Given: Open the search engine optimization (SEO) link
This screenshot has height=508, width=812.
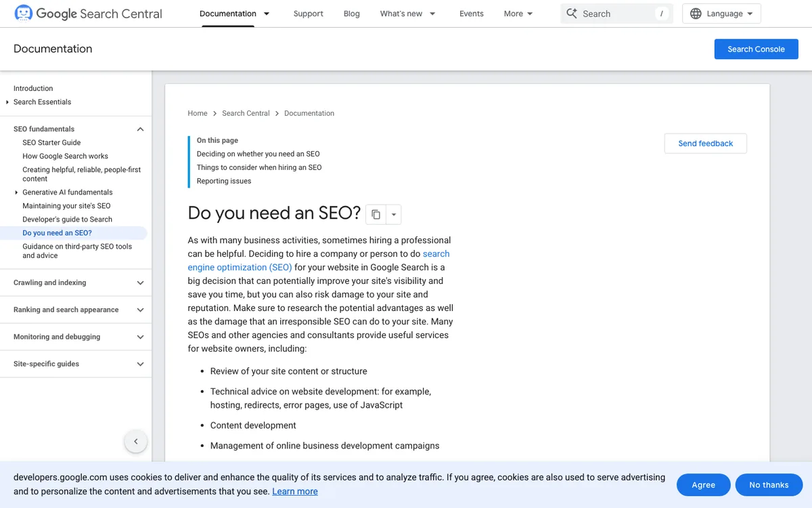Looking at the screenshot, I should pos(319,261).
